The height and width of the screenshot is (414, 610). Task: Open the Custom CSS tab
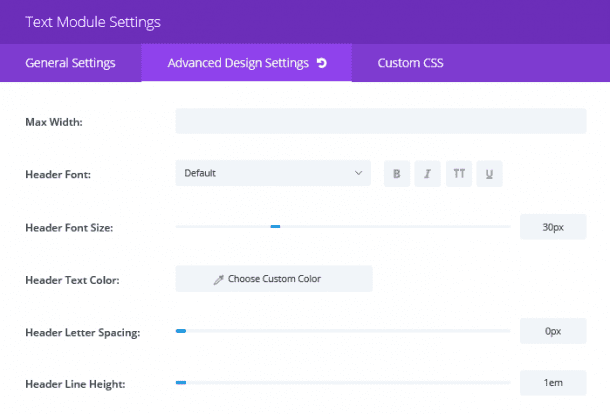(x=410, y=63)
